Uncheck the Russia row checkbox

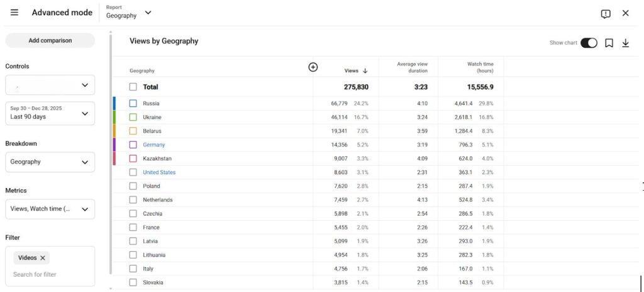pyautogui.click(x=133, y=104)
